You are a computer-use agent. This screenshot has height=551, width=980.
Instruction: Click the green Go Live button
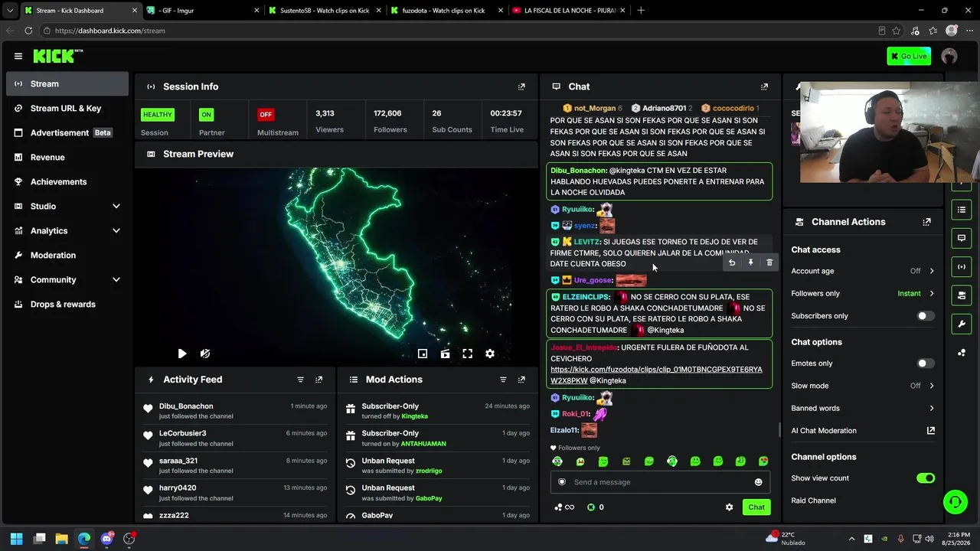pyautogui.click(x=909, y=56)
